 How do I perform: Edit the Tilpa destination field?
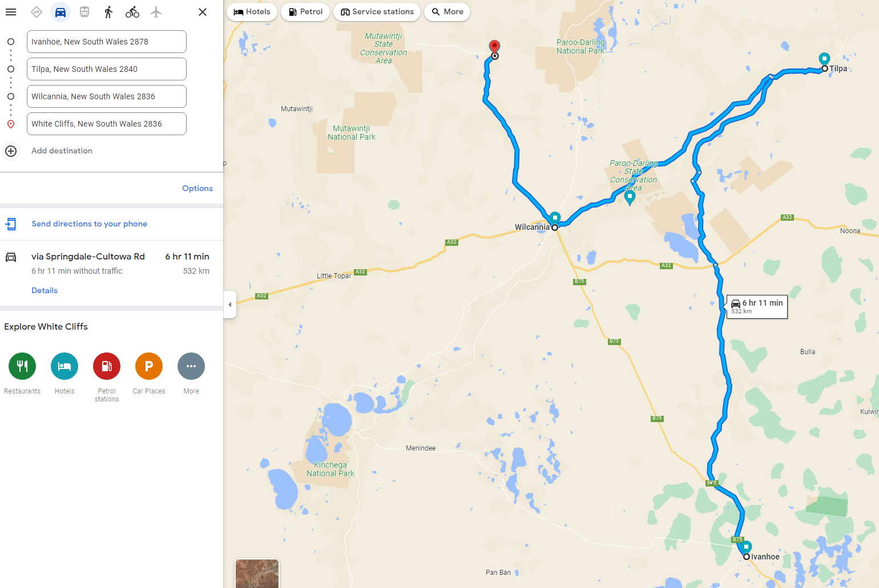(x=107, y=69)
